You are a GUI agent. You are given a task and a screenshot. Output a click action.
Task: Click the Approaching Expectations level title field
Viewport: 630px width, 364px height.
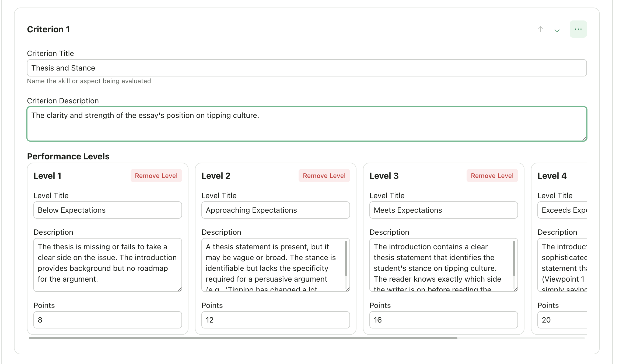click(275, 210)
